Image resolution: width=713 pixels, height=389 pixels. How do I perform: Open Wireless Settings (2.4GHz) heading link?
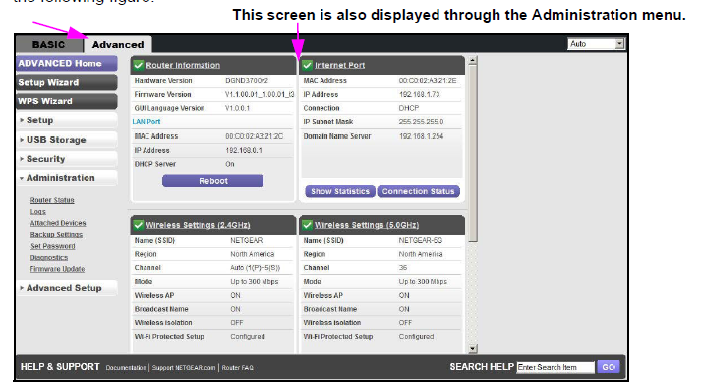[198, 225]
